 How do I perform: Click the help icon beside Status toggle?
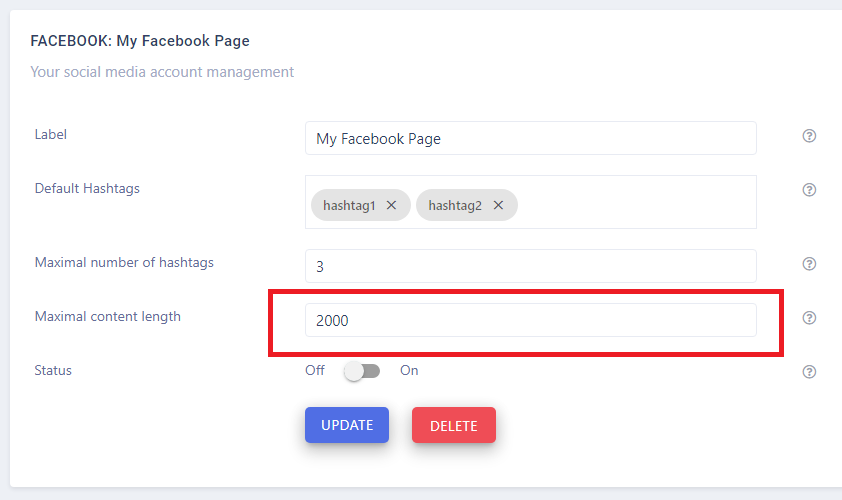(x=809, y=372)
